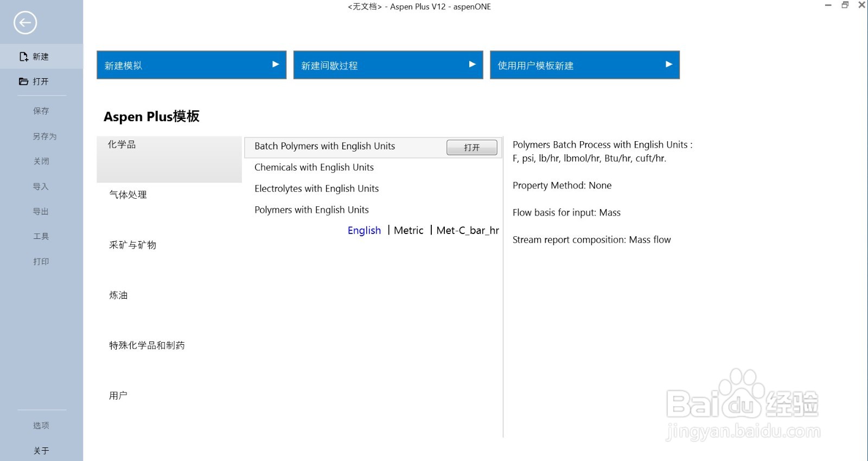Choose 另存为 in the sidebar
Viewport: 868px width, 461px height.
[44, 136]
